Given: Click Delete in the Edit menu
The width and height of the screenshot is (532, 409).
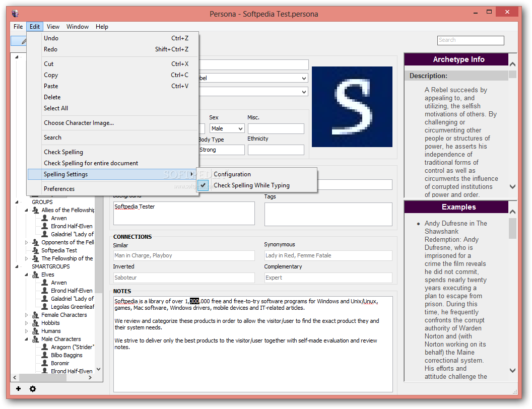Looking at the screenshot, I should 113,97.
